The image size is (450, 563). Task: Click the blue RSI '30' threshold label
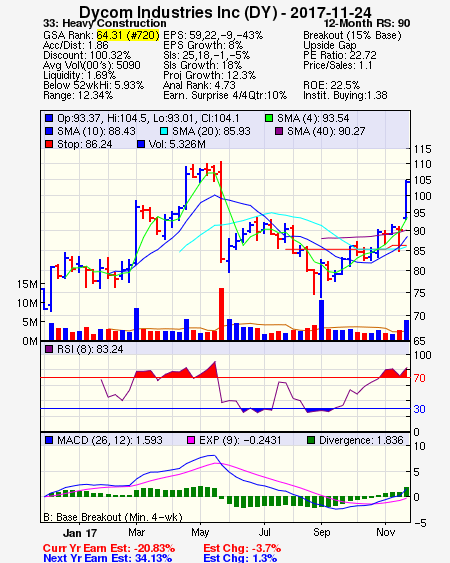(x=419, y=409)
